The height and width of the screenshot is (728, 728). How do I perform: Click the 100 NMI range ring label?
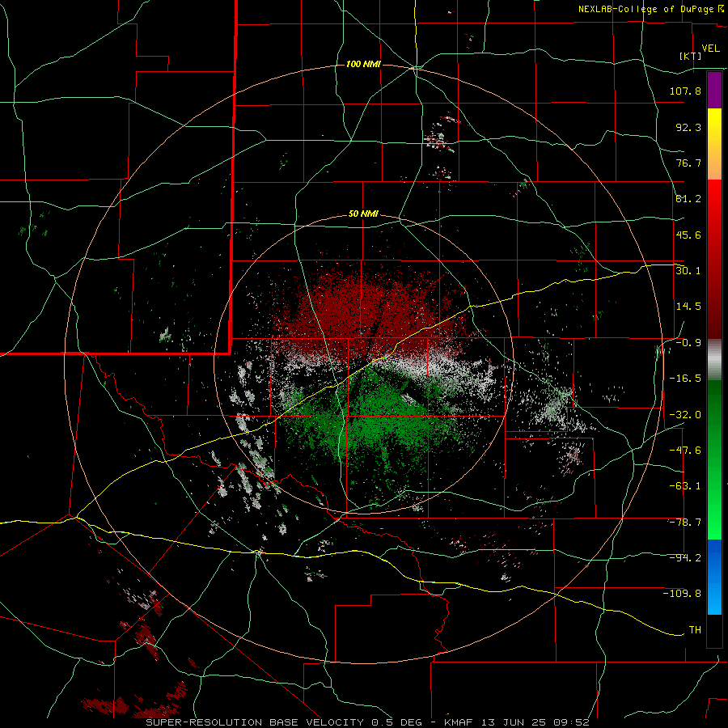[363, 64]
